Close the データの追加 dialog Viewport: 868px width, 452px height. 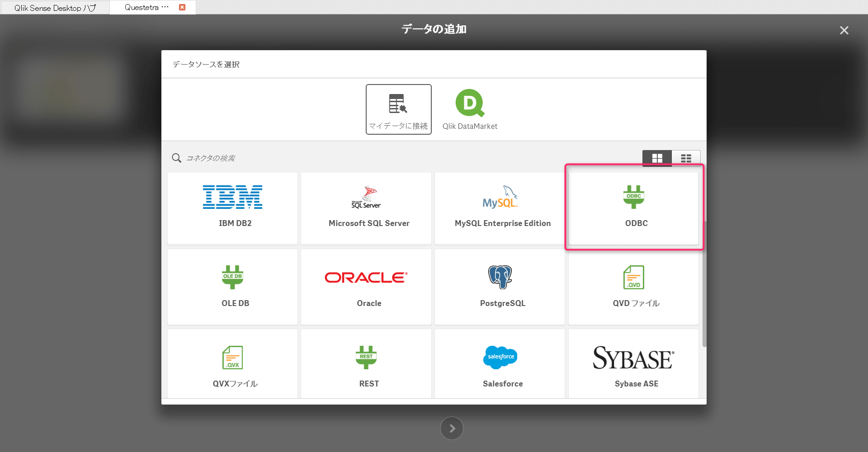point(844,30)
